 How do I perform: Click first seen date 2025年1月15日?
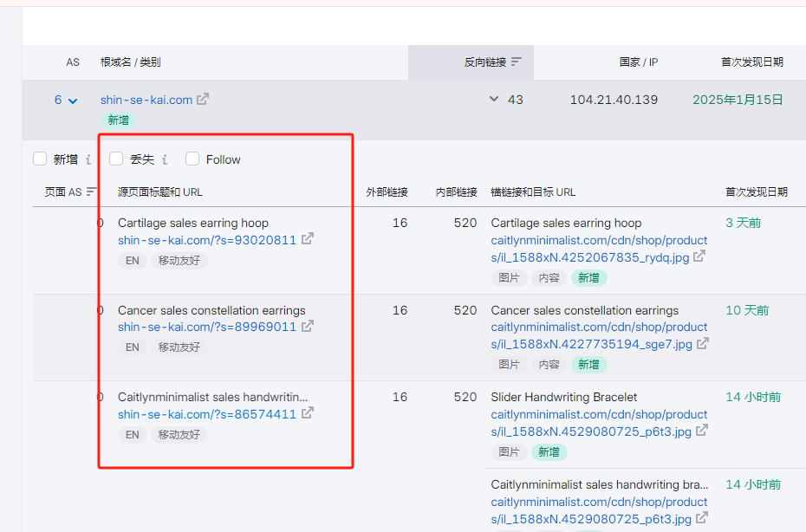click(738, 100)
